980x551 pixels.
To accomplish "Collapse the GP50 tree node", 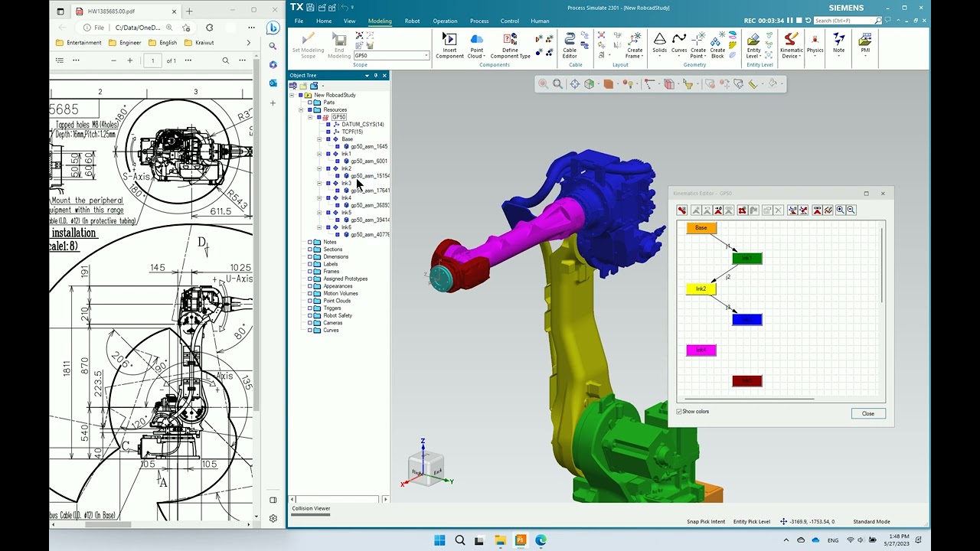I will click(310, 117).
